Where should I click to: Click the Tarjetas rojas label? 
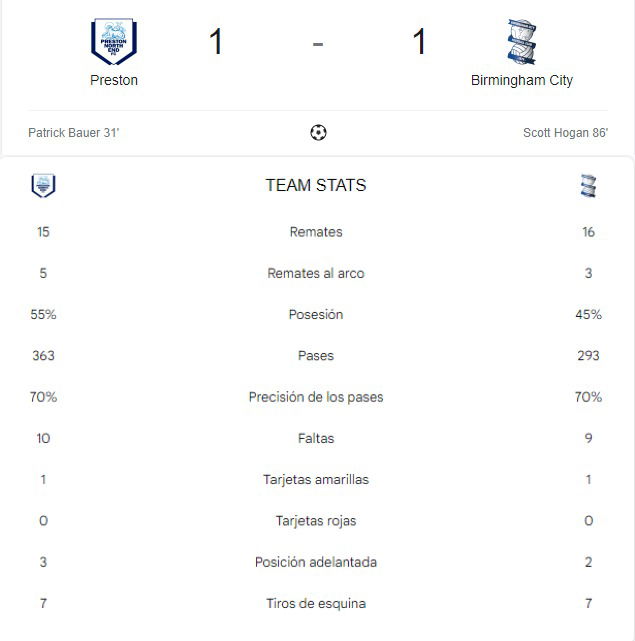click(x=316, y=521)
